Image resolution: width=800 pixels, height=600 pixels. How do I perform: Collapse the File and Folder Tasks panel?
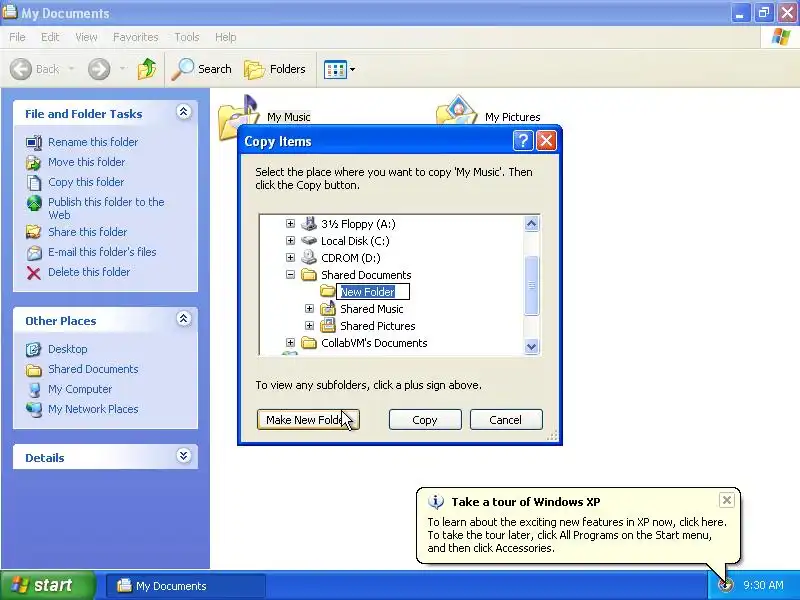(184, 112)
